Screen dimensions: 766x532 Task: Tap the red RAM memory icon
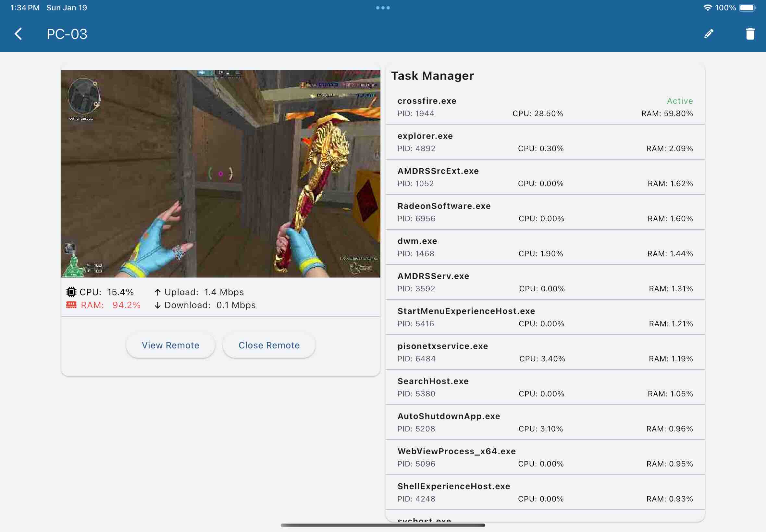(x=71, y=305)
